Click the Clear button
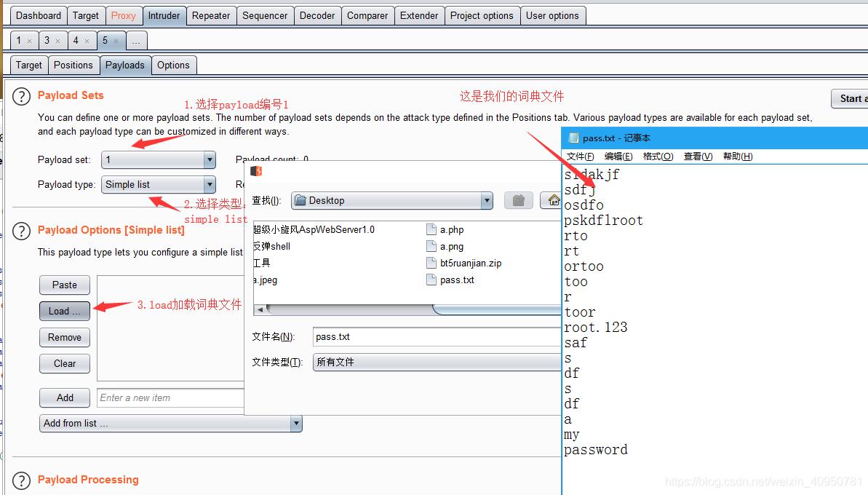The height and width of the screenshot is (495, 868). point(65,363)
